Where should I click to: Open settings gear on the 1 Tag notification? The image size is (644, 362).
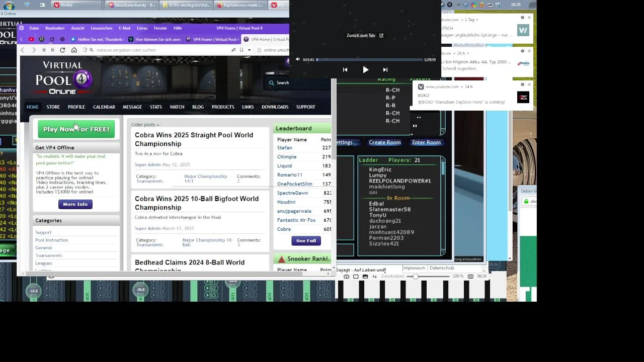click(522, 18)
